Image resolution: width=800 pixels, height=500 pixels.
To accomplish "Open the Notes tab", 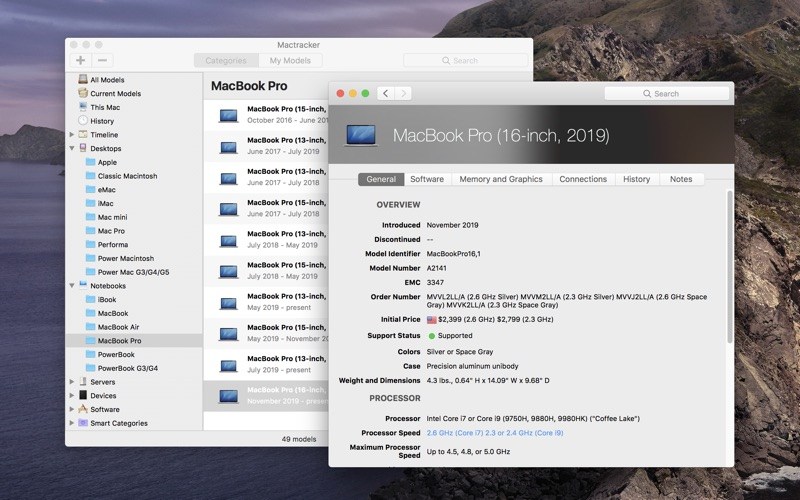I will tap(681, 179).
